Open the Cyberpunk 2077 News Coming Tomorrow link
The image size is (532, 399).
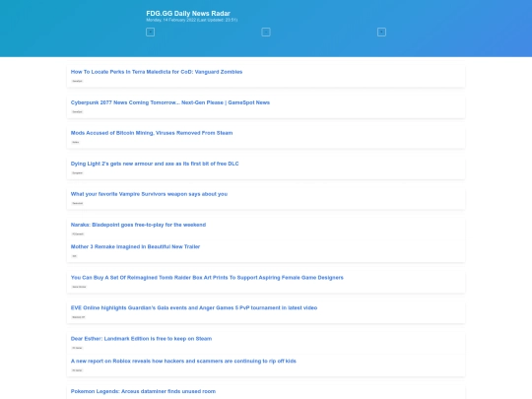click(170, 102)
